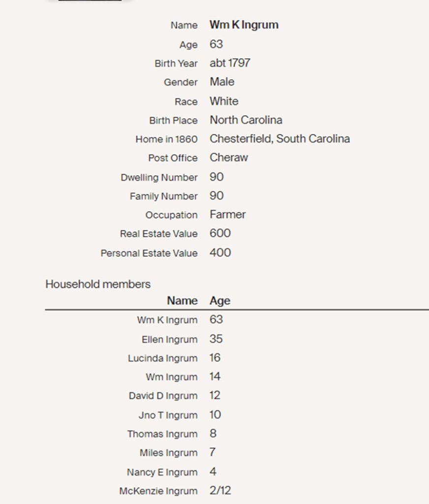Click the Real Estate Value of 600
The image size is (429, 504).
point(220,233)
